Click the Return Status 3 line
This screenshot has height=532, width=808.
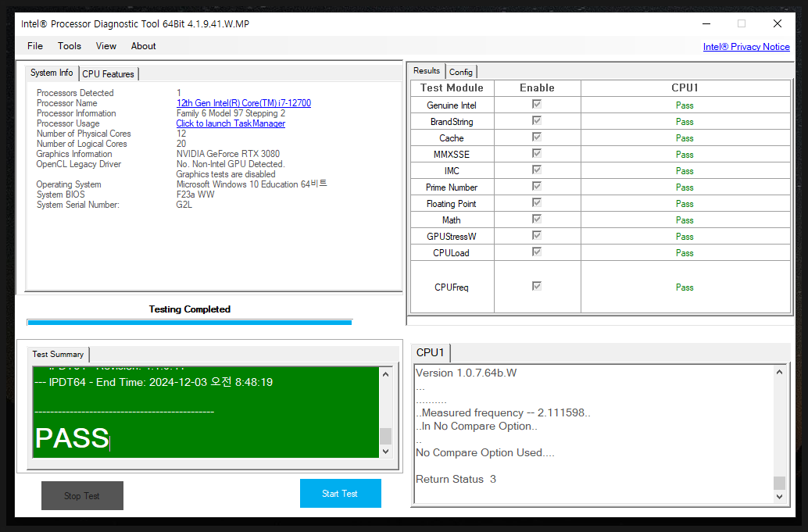pyautogui.click(x=456, y=480)
